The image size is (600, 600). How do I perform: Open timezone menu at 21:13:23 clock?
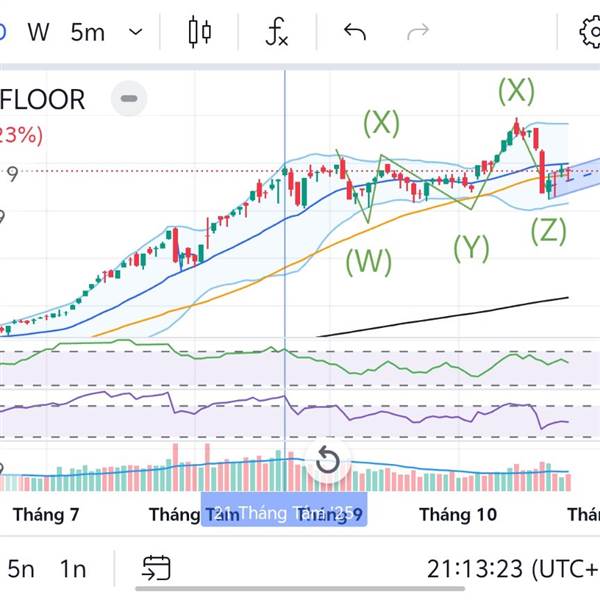(512, 569)
